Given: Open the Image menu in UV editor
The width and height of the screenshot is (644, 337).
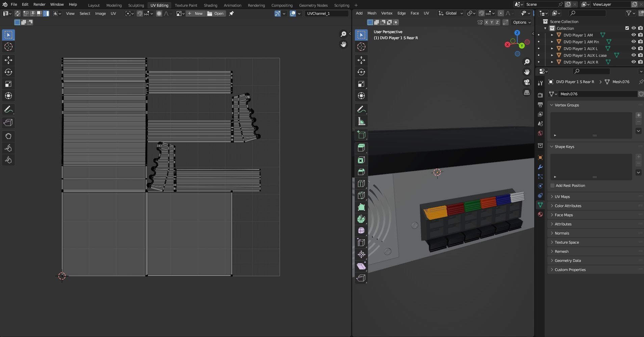Looking at the screenshot, I should [100, 14].
